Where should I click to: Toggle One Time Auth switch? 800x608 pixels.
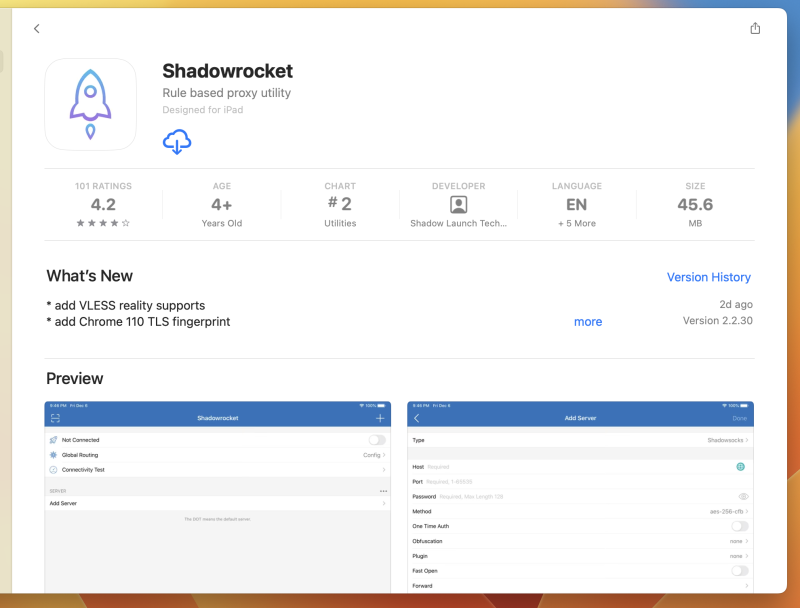click(740, 526)
